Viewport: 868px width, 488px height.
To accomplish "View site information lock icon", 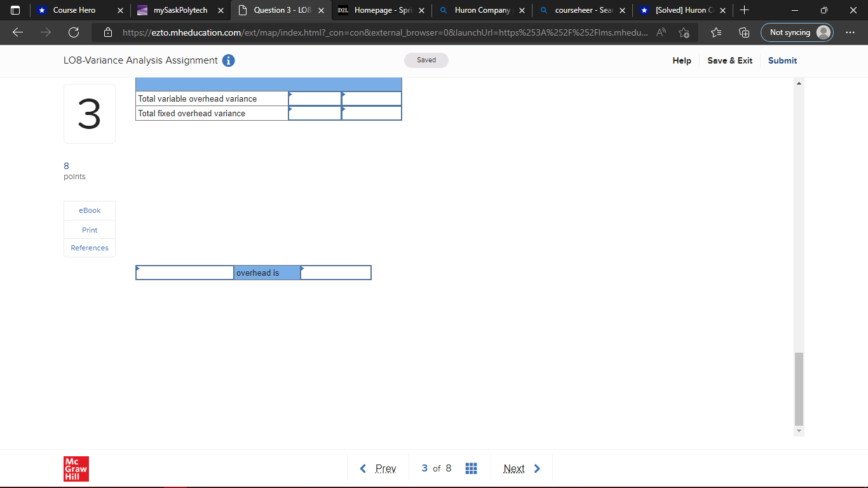I will pos(108,32).
